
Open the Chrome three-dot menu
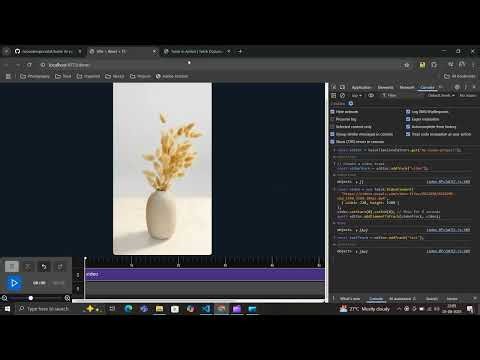click(473, 65)
